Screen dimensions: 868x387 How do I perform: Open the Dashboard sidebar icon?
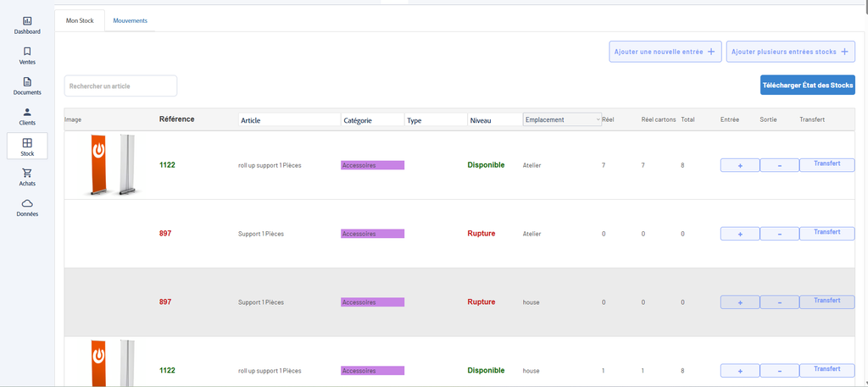click(27, 21)
